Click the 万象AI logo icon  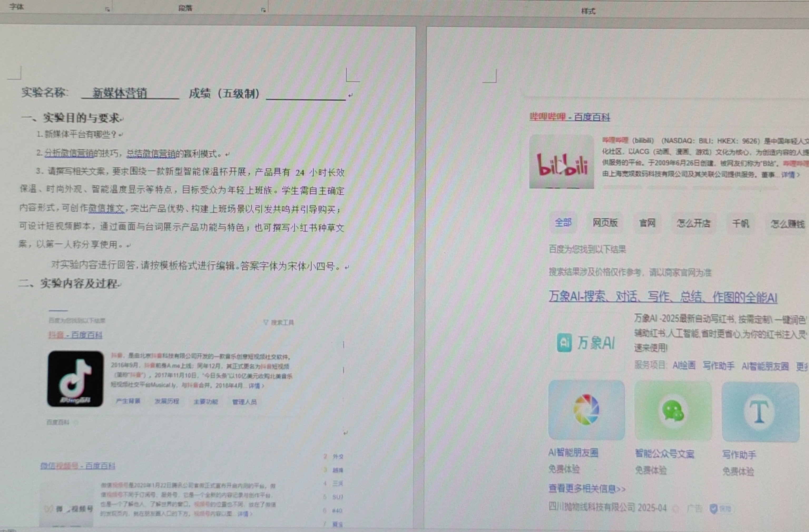pyautogui.click(x=564, y=343)
